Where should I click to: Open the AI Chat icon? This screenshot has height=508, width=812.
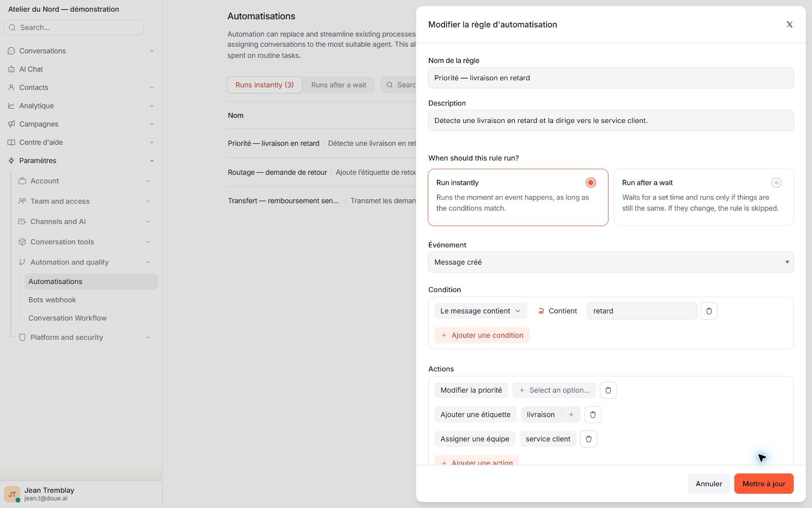pos(11,69)
